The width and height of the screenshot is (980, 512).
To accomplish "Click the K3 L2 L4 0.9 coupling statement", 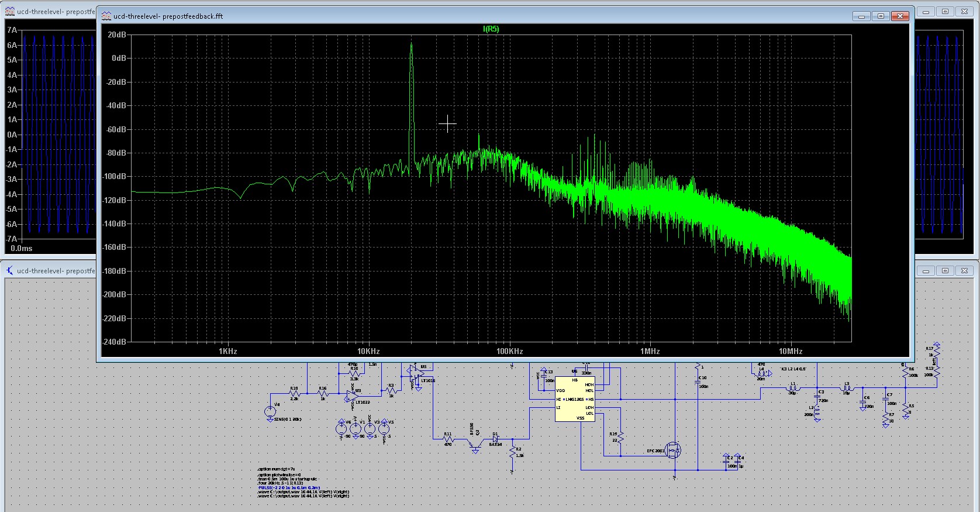I will 794,369.
